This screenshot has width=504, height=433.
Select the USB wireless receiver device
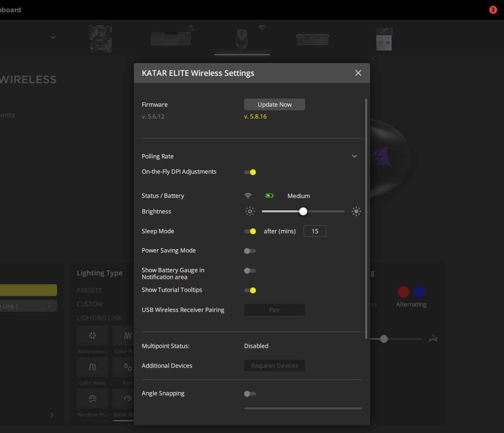[x=384, y=38]
